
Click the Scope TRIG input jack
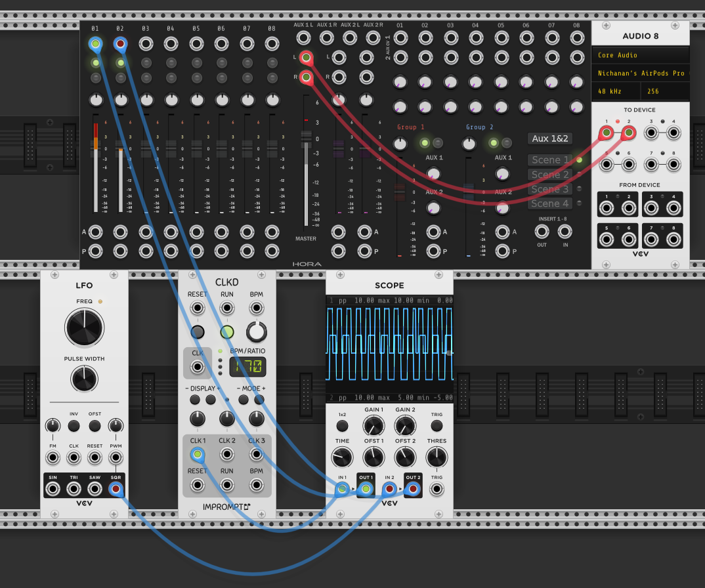437,489
